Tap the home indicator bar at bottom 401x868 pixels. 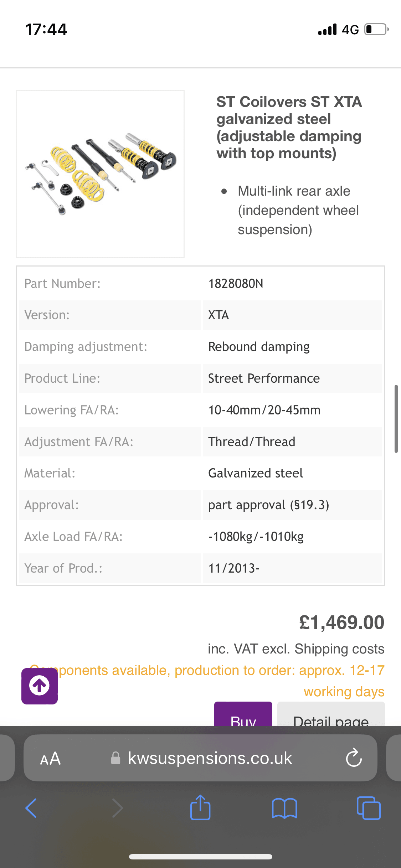pos(200,857)
